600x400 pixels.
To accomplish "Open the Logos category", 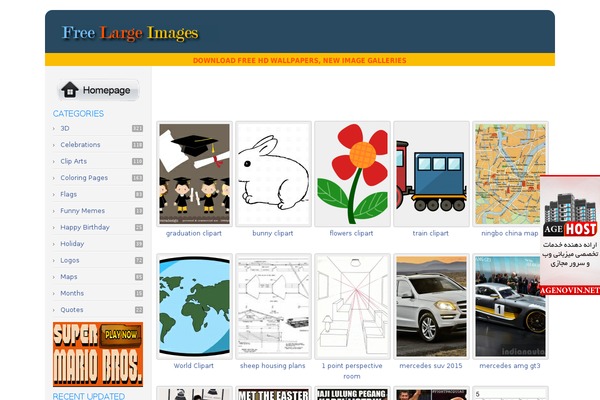I will point(70,260).
